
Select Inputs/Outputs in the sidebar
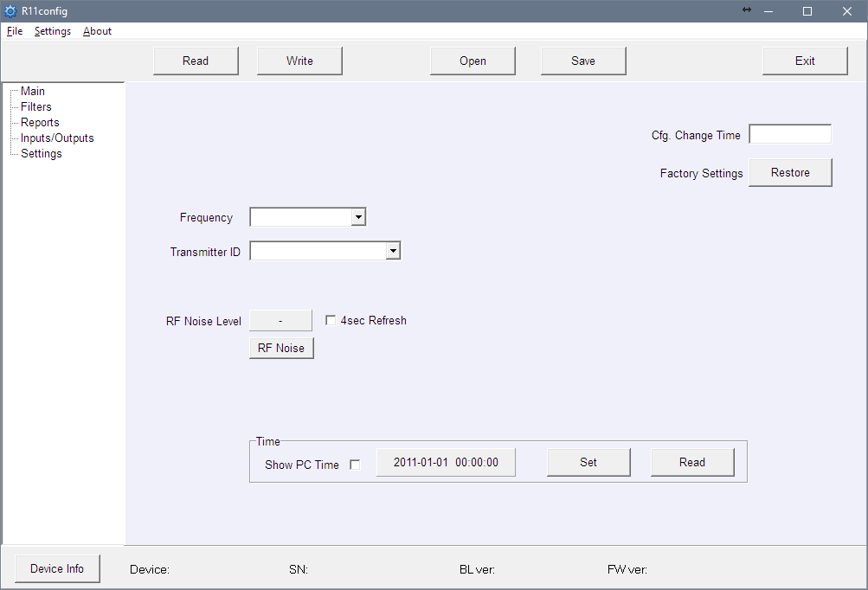[x=56, y=138]
